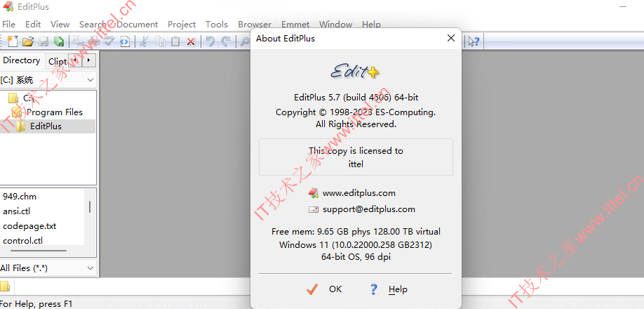The image size is (644, 309).
Task: Open the Help menu
Action: (371, 25)
